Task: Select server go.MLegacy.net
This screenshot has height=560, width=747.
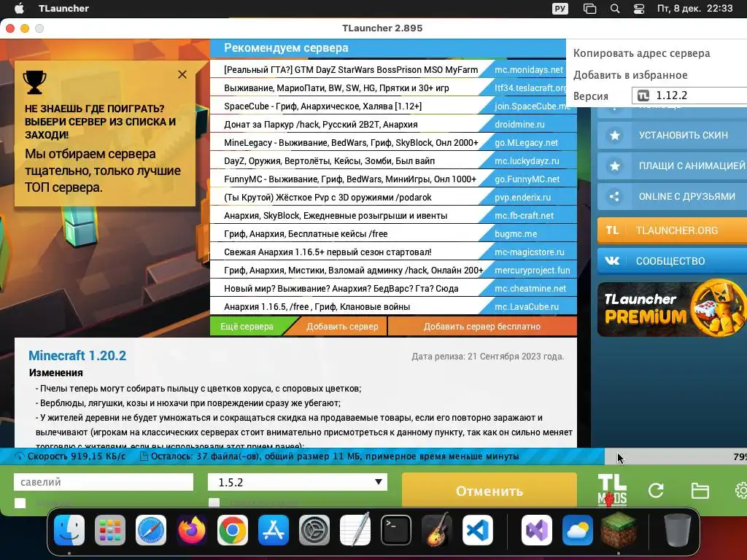Action: 526,143
